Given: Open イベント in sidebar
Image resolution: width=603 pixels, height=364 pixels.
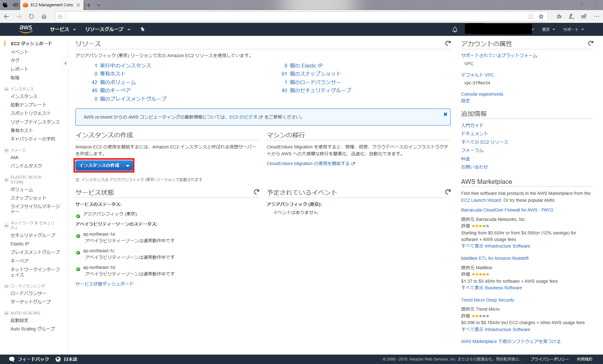Looking at the screenshot, I should [x=19, y=52].
